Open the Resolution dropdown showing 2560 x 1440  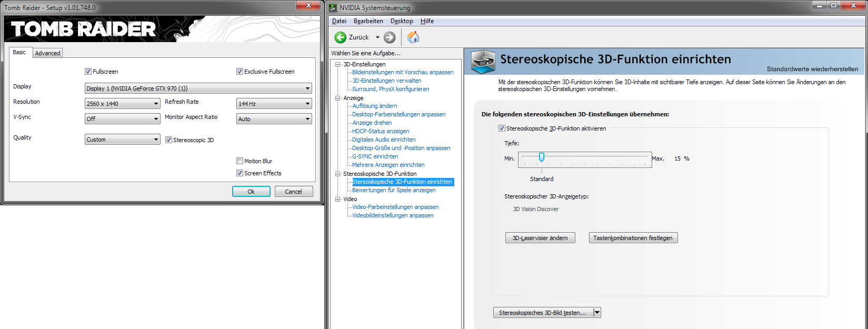coord(123,104)
